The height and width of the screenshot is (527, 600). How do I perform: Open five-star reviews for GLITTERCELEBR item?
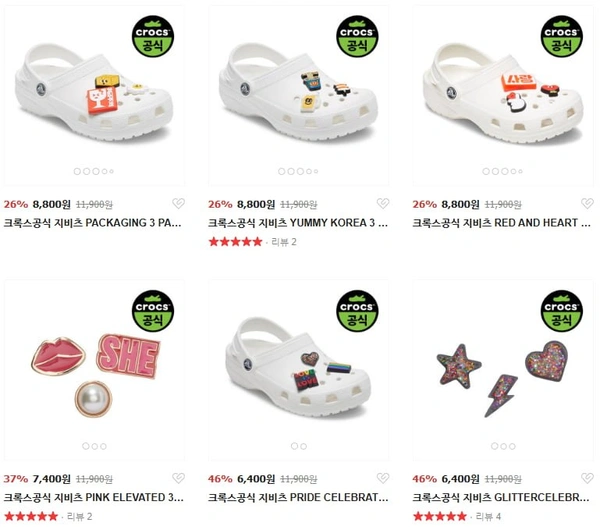pyautogui.click(x=440, y=517)
